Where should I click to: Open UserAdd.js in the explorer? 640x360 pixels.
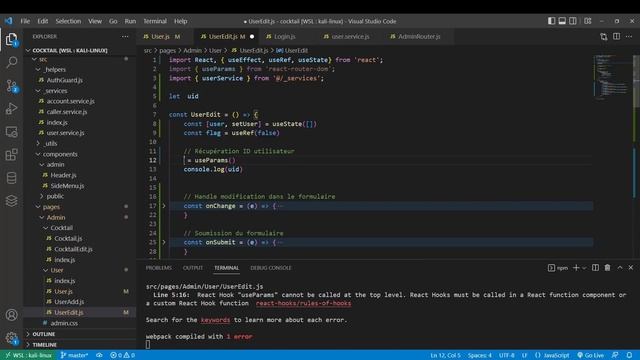point(69,302)
